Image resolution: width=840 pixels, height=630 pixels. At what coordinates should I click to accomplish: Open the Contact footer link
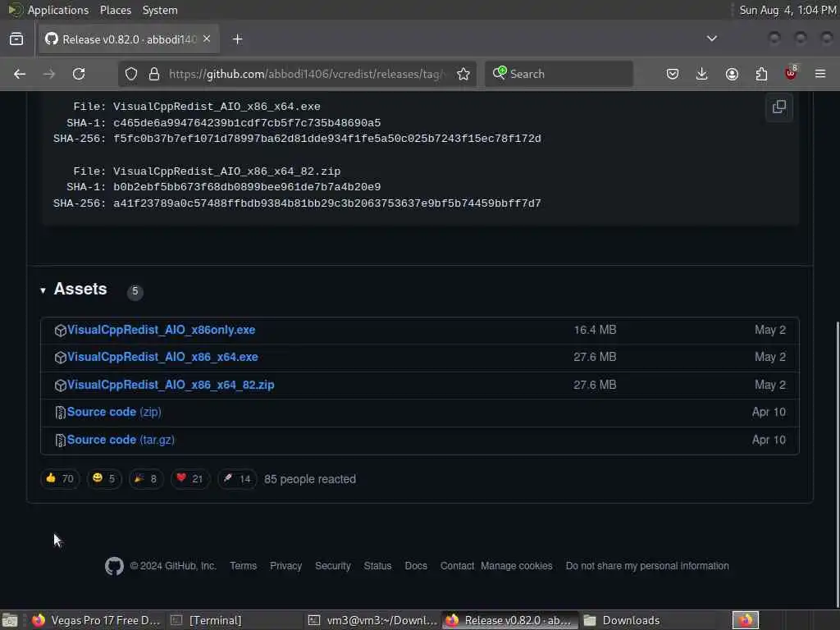click(457, 566)
